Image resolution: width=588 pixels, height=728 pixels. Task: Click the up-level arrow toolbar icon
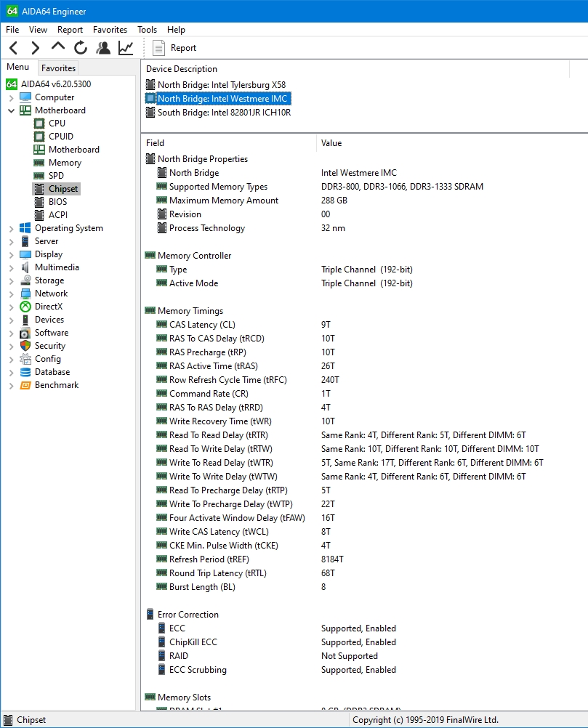point(58,46)
